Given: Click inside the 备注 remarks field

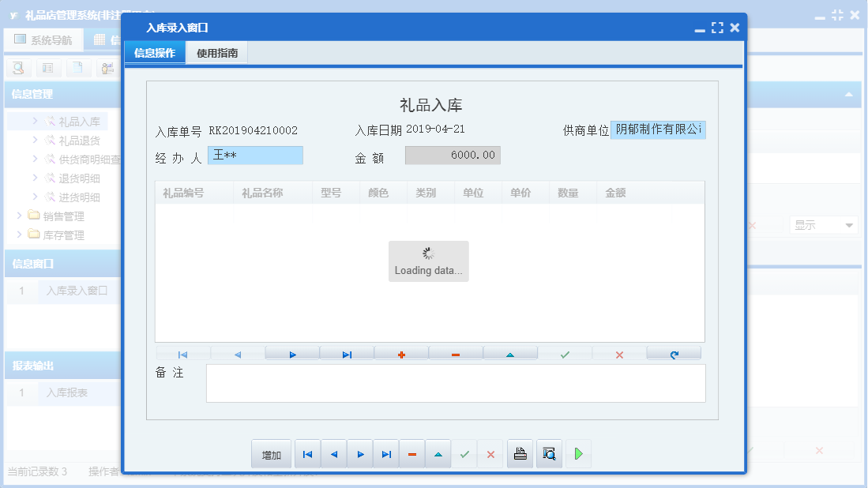Looking at the screenshot, I should click(x=456, y=383).
